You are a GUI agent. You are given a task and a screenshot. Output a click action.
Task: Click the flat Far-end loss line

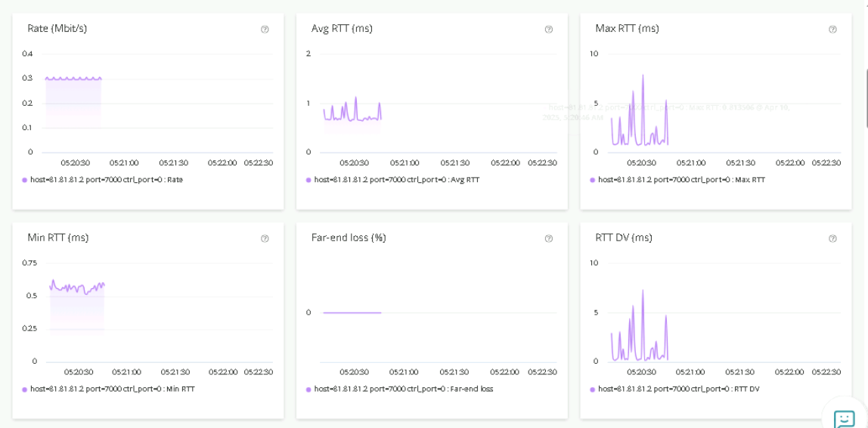tap(352, 312)
